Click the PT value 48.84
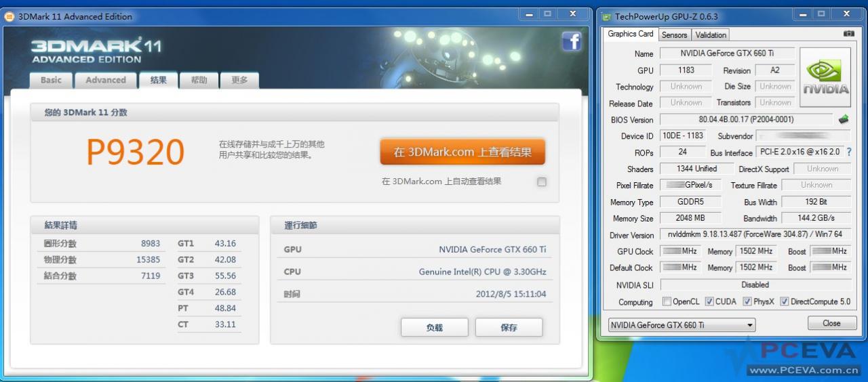The width and height of the screenshot is (868, 382). click(225, 308)
